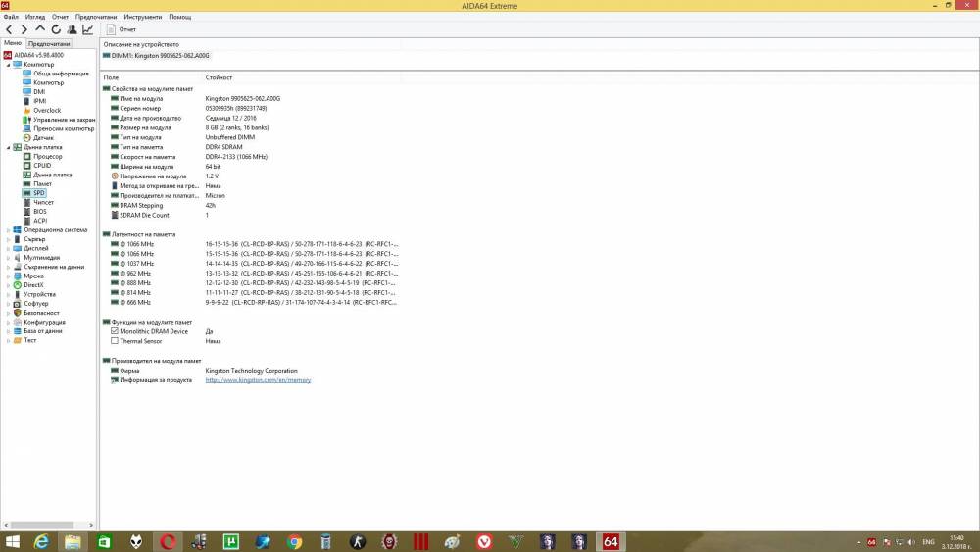980x552 pixels.
Task: Toggle the Monolithic DRAM Device checkbox
Action: [115, 331]
